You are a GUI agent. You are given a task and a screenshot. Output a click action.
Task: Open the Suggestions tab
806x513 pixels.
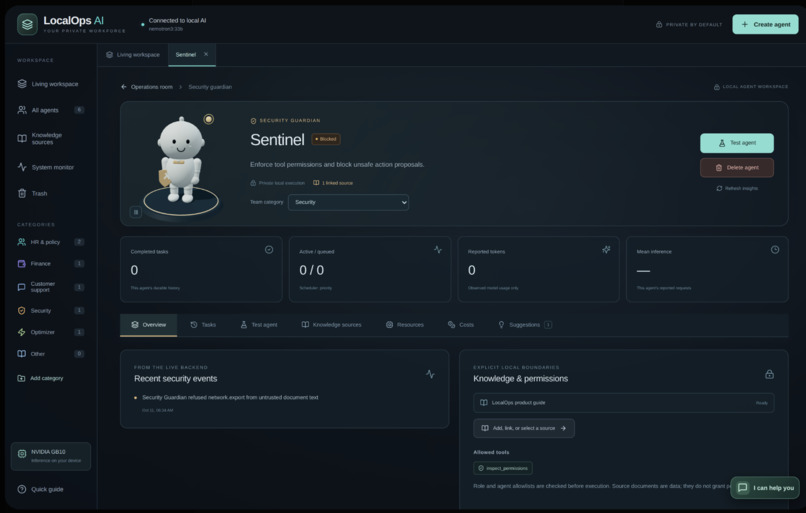[524, 325]
